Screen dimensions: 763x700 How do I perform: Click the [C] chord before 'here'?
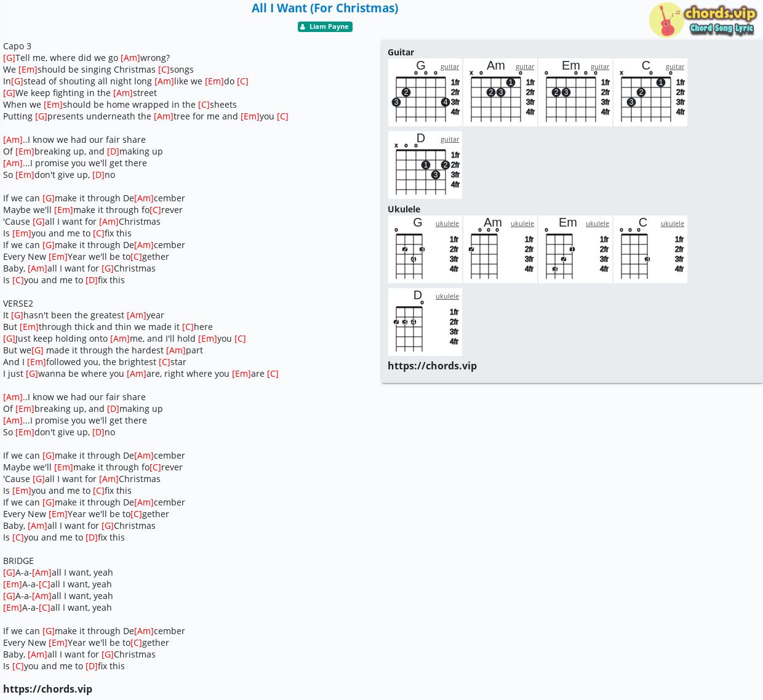click(x=188, y=327)
